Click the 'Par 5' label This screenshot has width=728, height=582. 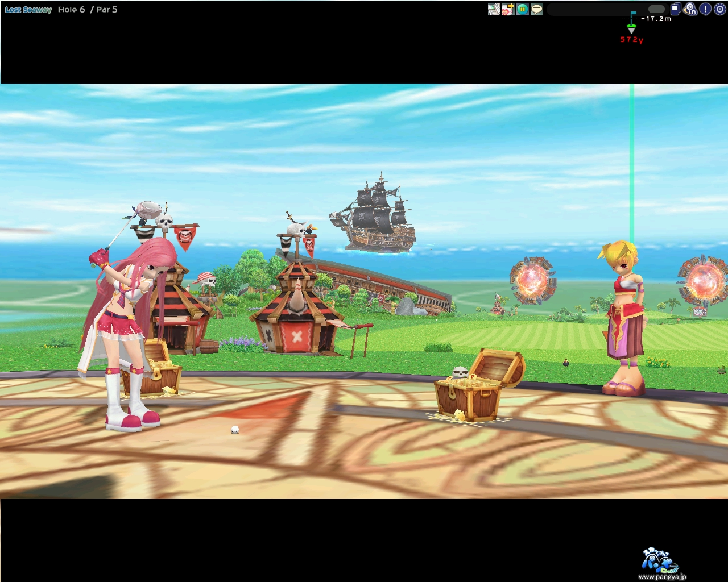point(107,10)
